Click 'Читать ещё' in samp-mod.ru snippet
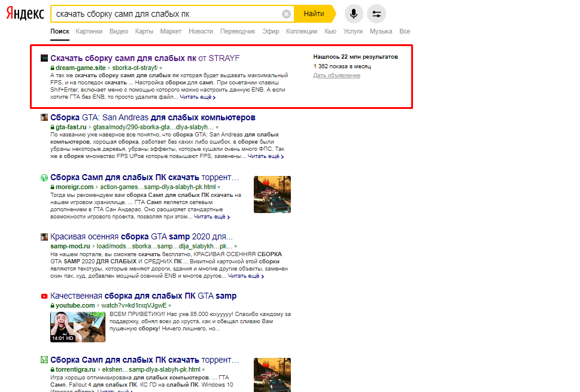This screenshot has width=580, height=392. click(245, 276)
